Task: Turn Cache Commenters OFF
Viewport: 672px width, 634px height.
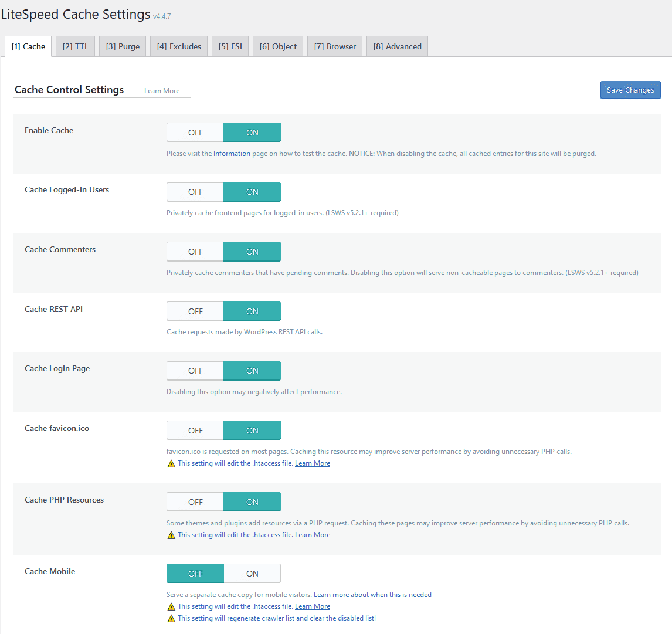Action: [x=195, y=252]
